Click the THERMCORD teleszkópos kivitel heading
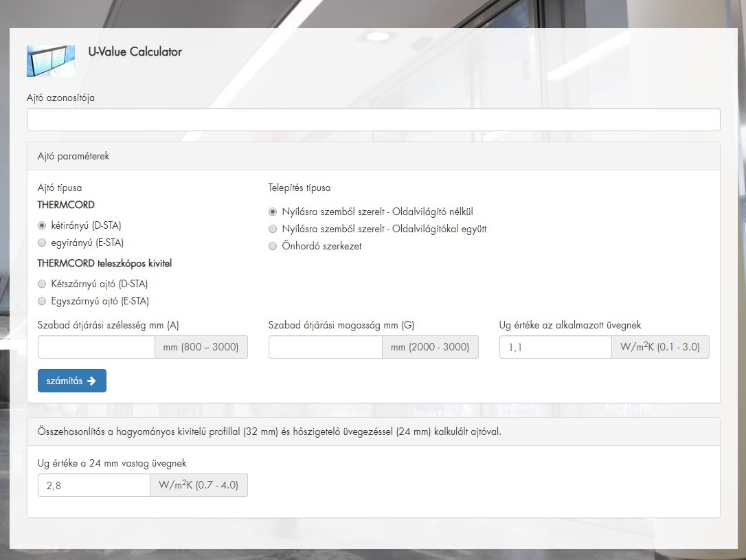 (104, 263)
